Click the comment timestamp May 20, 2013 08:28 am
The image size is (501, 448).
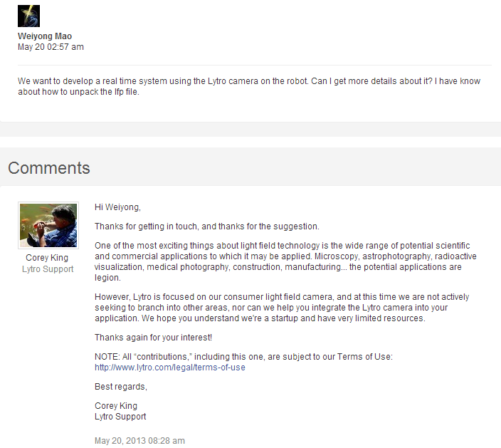139,441
